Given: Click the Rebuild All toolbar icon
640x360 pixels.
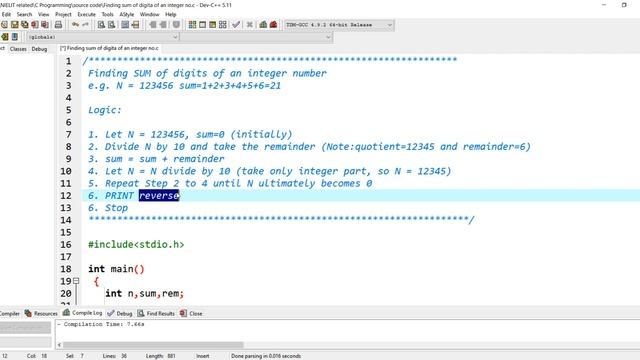Looking at the screenshot, I should [x=222, y=25].
